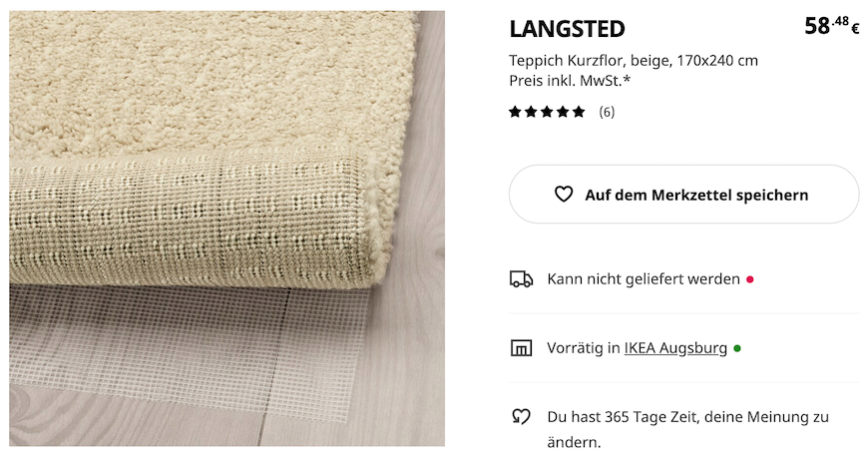The height and width of the screenshot is (463, 868).
Task: Click the 58.48 € price
Action: click(x=832, y=26)
